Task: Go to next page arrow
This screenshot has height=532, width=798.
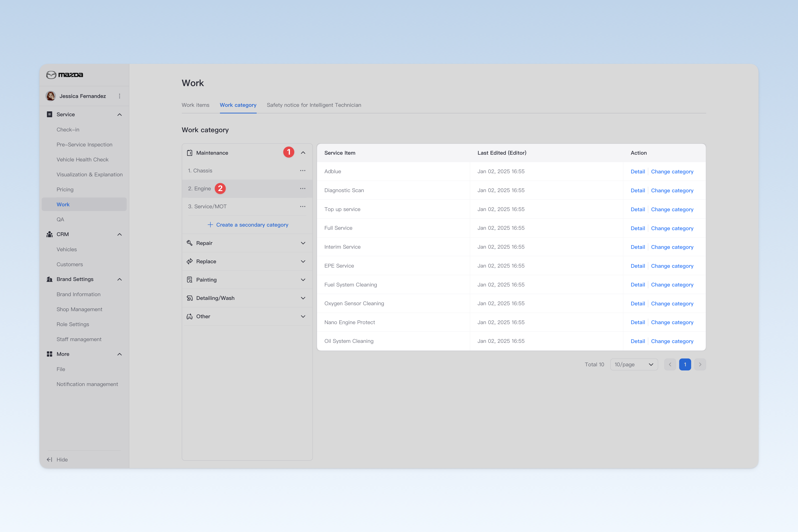Action: click(700, 364)
